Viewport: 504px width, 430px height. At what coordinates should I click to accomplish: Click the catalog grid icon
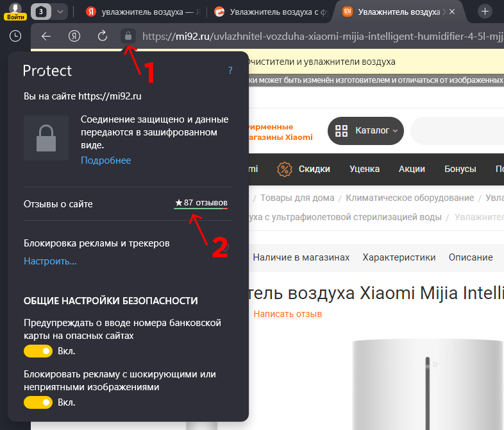click(341, 131)
